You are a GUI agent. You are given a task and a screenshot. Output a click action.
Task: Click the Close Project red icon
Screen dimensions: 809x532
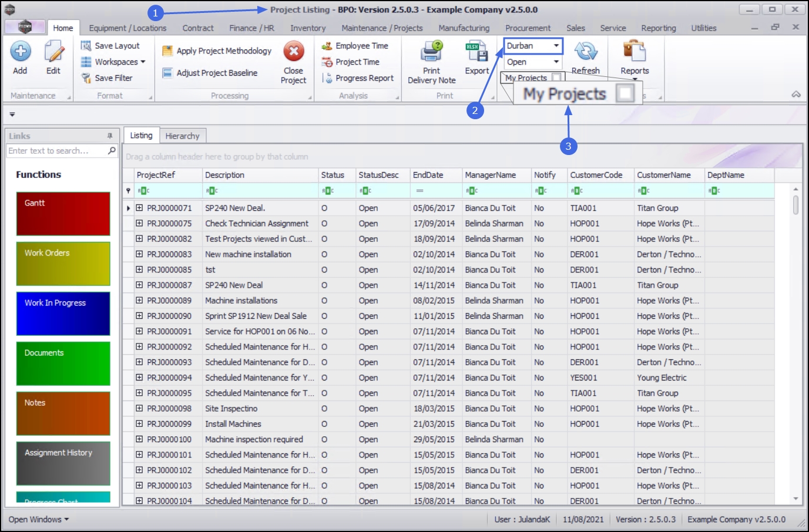click(293, 52)
